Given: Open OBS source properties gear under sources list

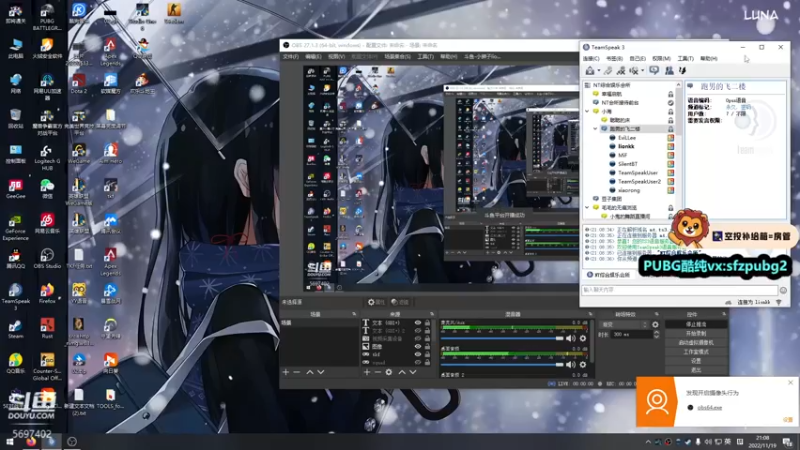Looking at the screenshot, I should [x=389, y=372].
